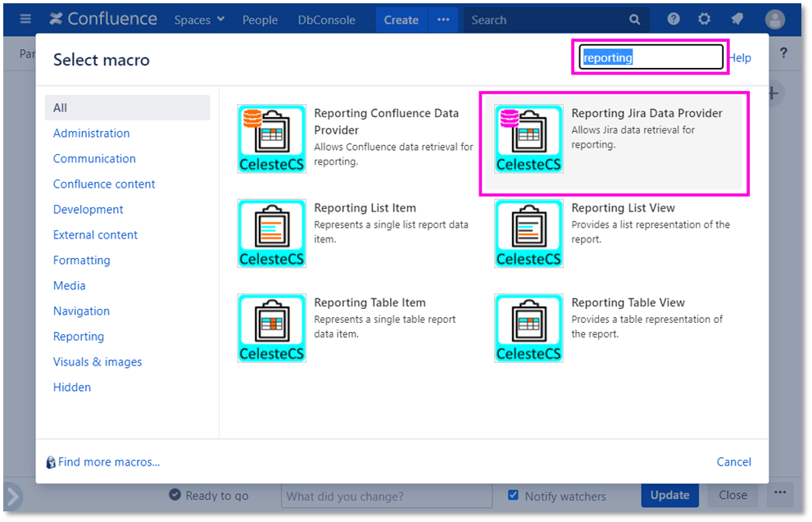
Task: Select the Navigation category
Action: 81,311
